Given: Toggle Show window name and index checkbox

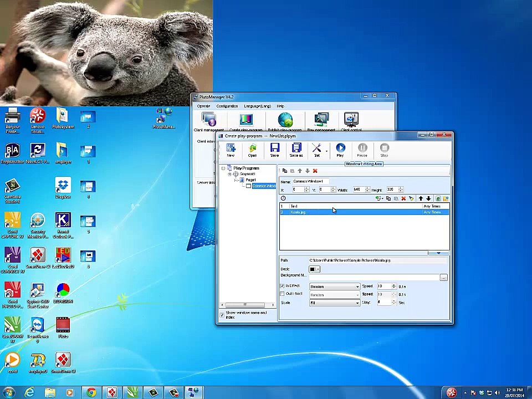Looking at the screenshot, I should [x=222, y=315].
